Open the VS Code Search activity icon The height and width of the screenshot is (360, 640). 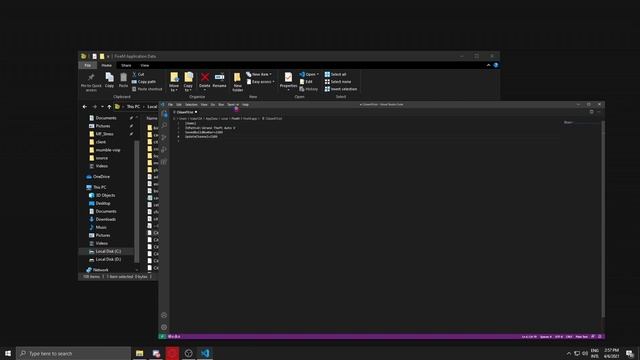point(164,125)
